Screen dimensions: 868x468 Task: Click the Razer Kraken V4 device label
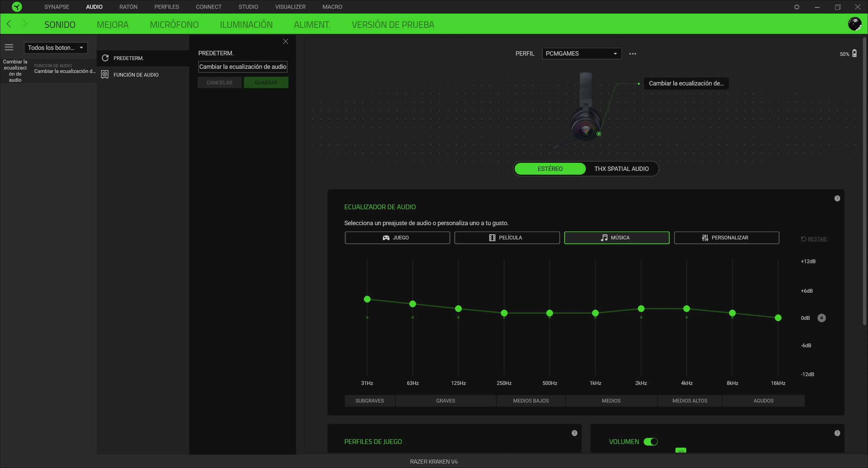tap(434, 462)
